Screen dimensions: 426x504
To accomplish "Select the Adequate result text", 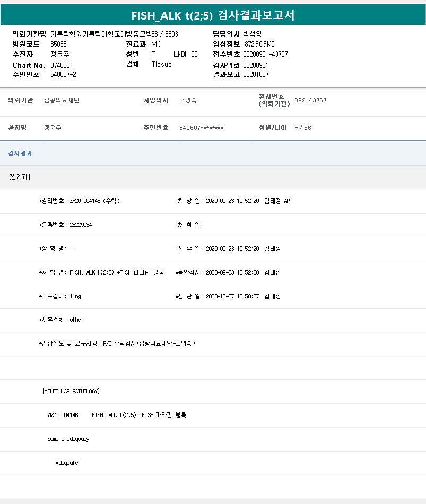I will pos(67,463).
